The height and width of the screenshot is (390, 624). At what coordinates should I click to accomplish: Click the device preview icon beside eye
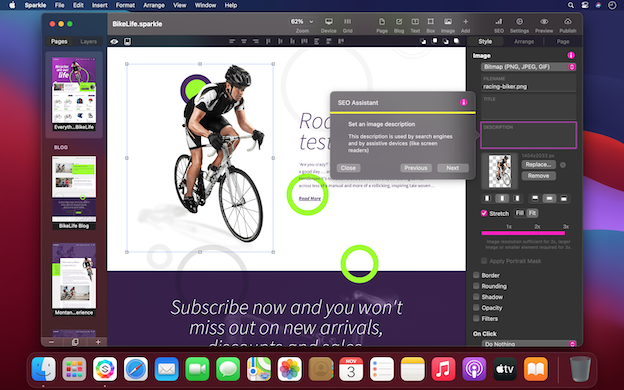[x=127, y=41]
